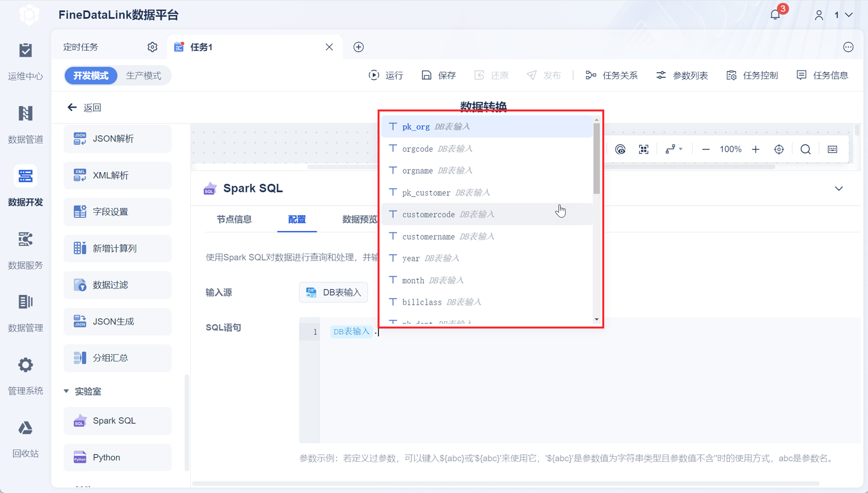Screen dimensions: 868x493
Task: Switch to the 数据预览 tab
Action: coord(360,219)
